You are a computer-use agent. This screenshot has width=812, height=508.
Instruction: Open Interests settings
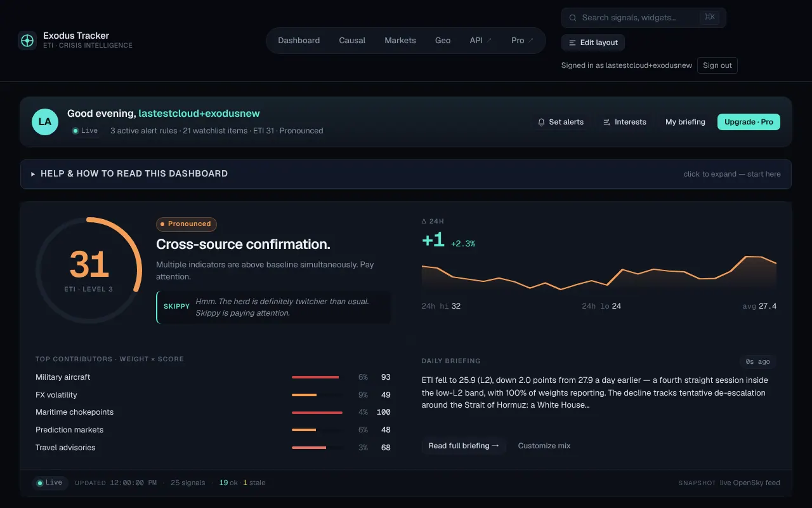click(x=625, y=122)
